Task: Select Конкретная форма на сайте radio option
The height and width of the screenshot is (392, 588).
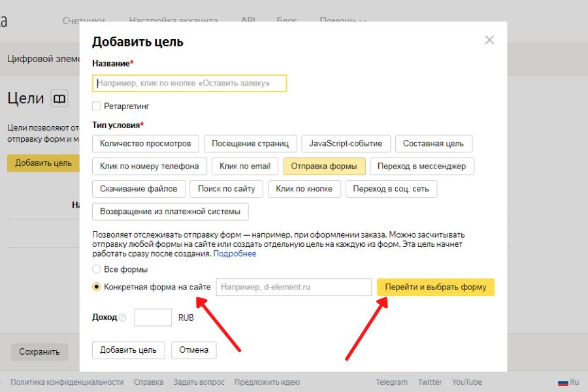Action: (x=97, y=287)
